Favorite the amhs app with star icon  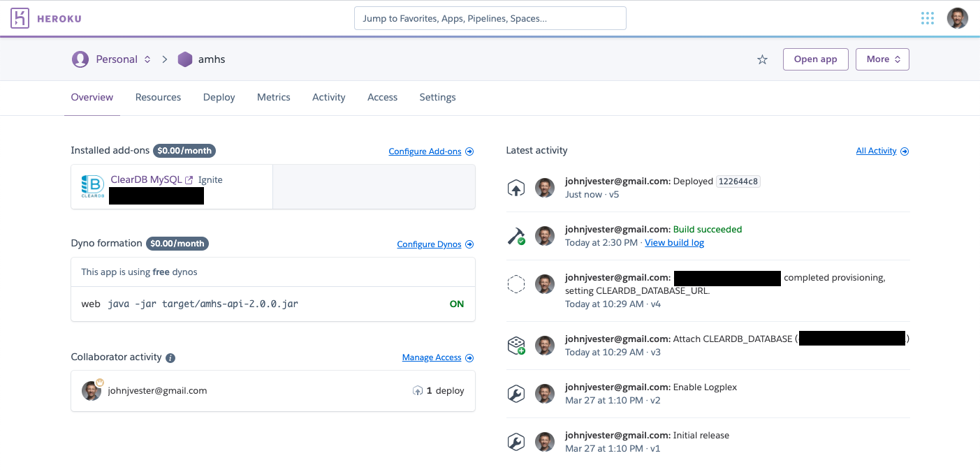coord(762,60)
